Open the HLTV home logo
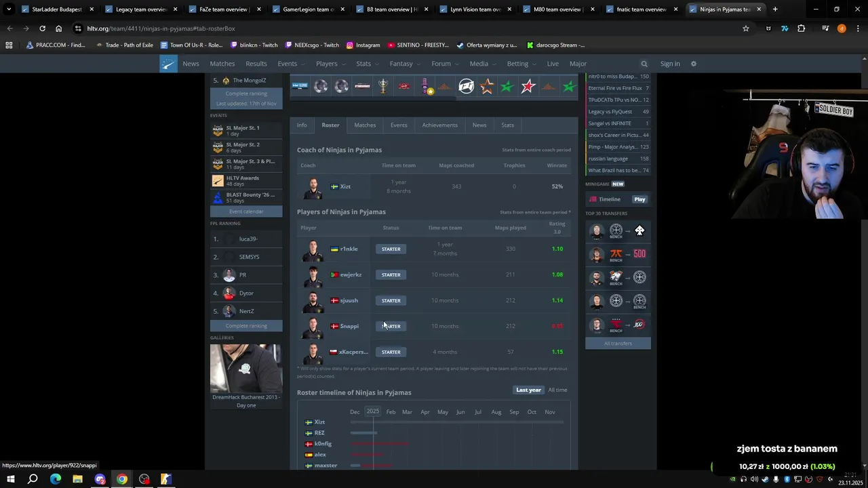The width and height of the screenshot is (868, 488). click(x=168, y=64)
